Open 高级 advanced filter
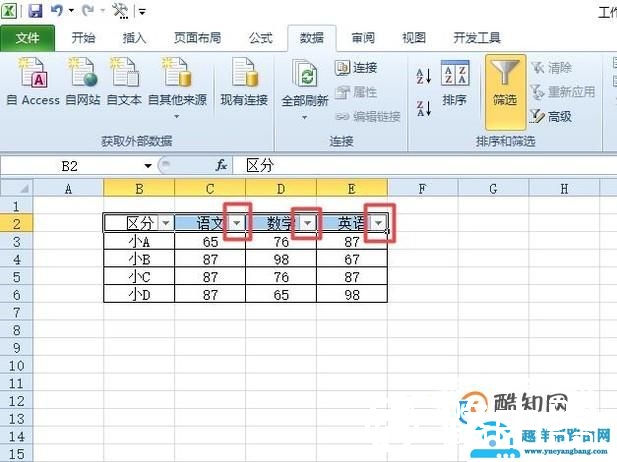The width and height of the screenshot is (617, 462). point(551,116)
